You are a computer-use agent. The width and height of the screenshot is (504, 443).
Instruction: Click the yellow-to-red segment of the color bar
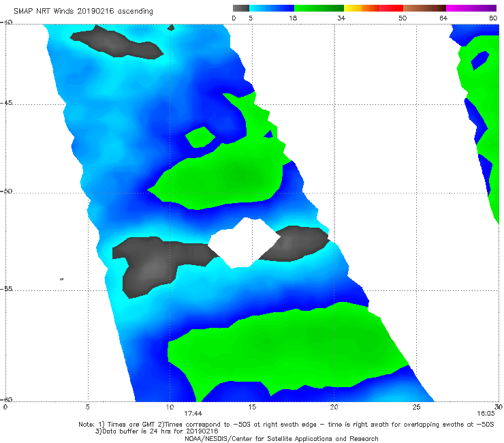click(373, 8)
